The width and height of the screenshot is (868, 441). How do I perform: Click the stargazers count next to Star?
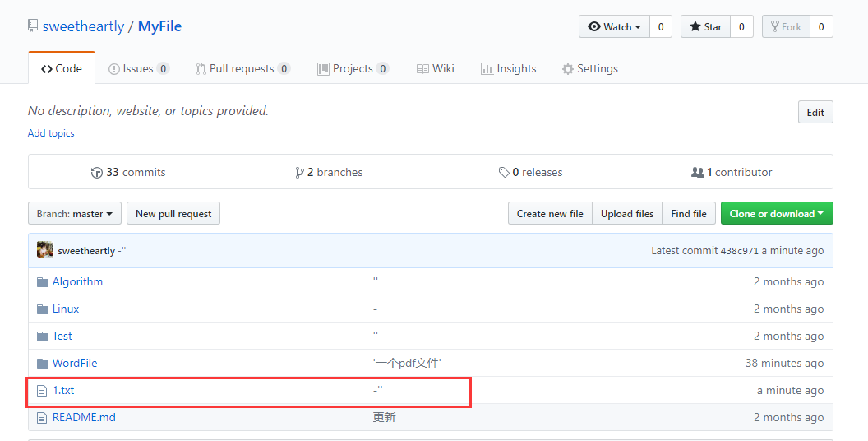pyautogui.click(x=741, y=26)
